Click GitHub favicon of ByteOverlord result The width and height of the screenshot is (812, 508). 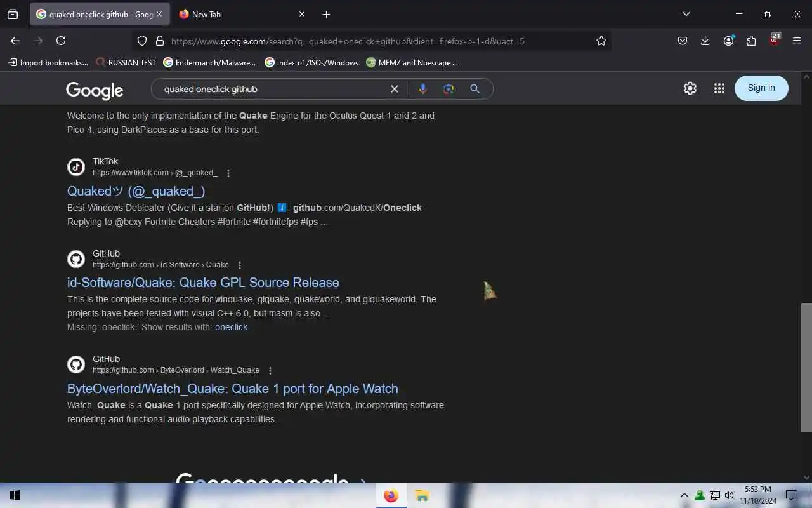click(76, 364)
